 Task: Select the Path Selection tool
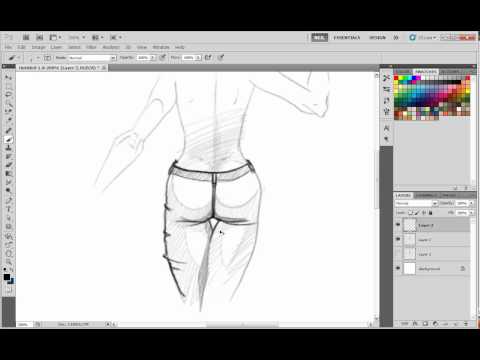(9, 218)
